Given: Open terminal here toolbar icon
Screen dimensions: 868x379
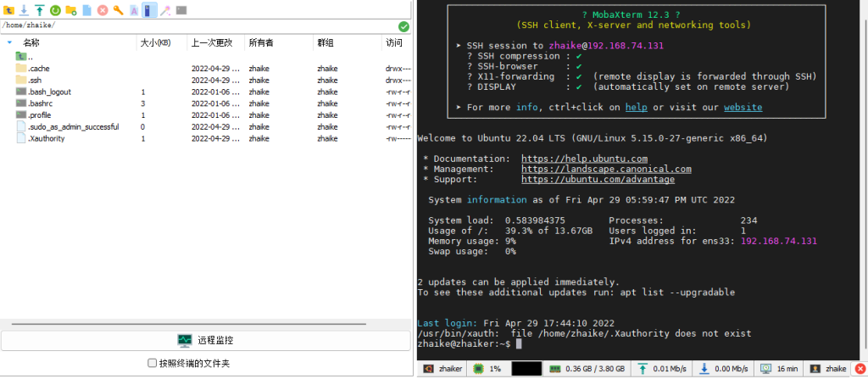Looking at the screenshot, I should pos(181,10).
